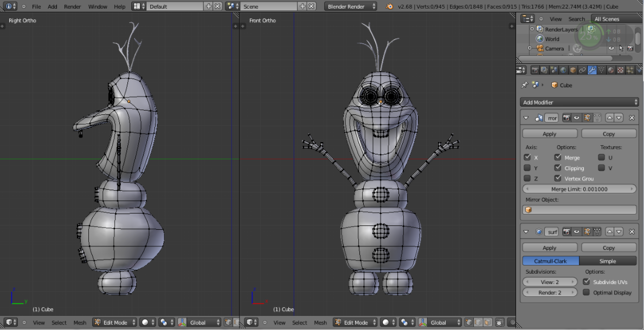Enable the V texture mirror checkbox
This screenshot has width=644, height=330.
tap(602, 168)
